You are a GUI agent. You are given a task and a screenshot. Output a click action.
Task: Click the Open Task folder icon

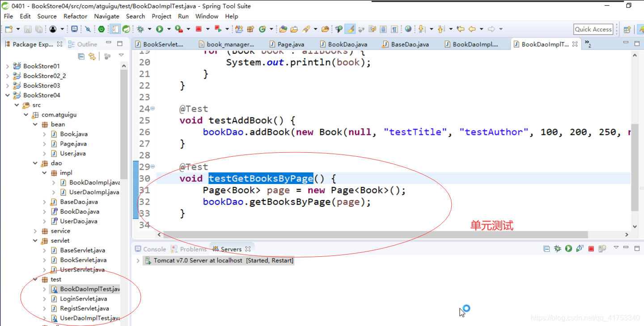pos(294,29)
